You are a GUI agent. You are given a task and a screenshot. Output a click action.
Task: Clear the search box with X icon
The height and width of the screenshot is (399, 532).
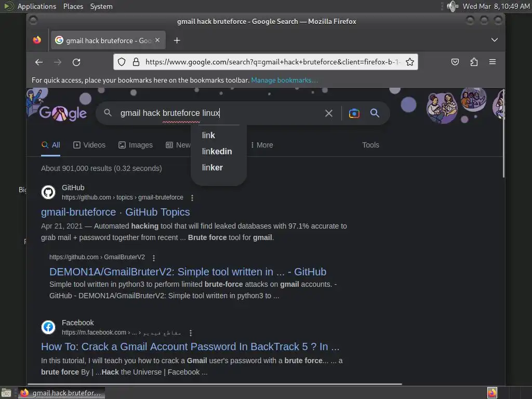(x=329, y=113)
